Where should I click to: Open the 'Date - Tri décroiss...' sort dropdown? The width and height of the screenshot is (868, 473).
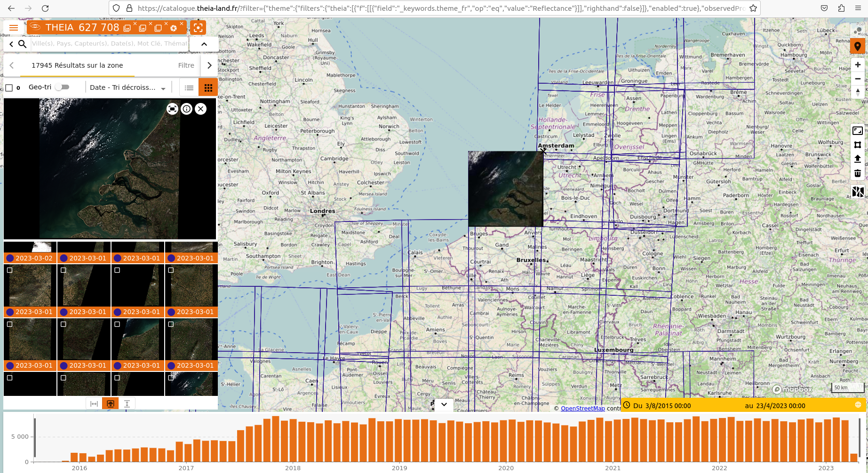pyautogui.click(x=127, y=87)
